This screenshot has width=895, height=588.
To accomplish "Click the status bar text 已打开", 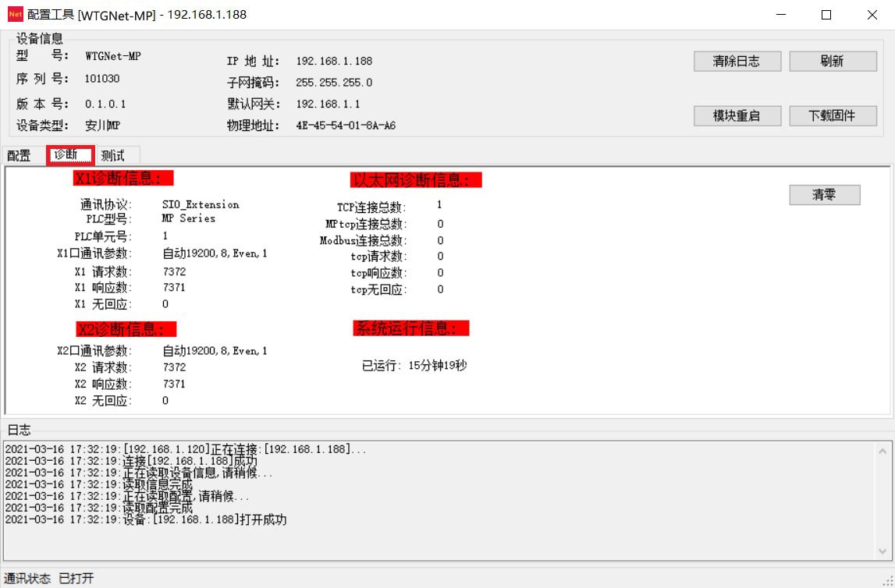I will click(x=76, y=579).
